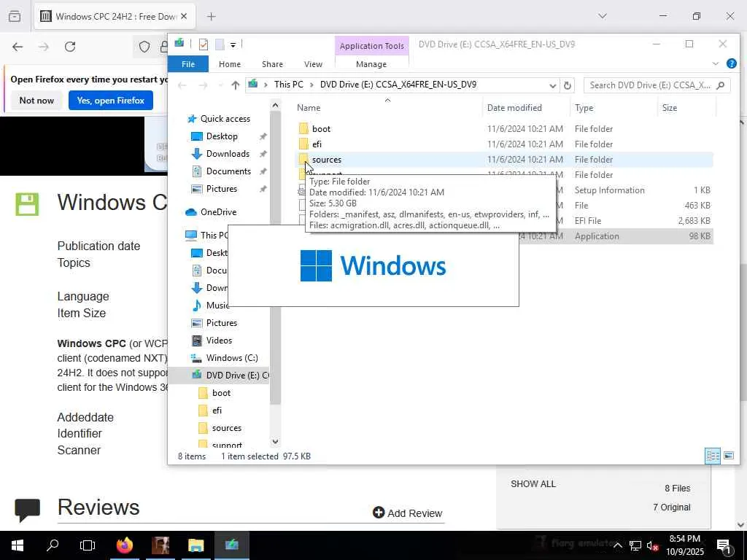
Task: Switch to Firefox from taskbar
Action: (125, 545)
